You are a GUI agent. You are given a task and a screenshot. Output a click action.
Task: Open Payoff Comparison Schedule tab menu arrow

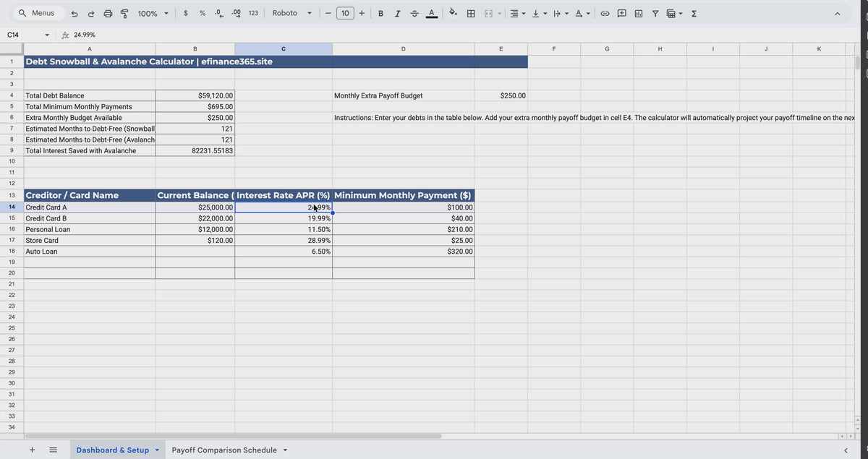tap(285, 450)
